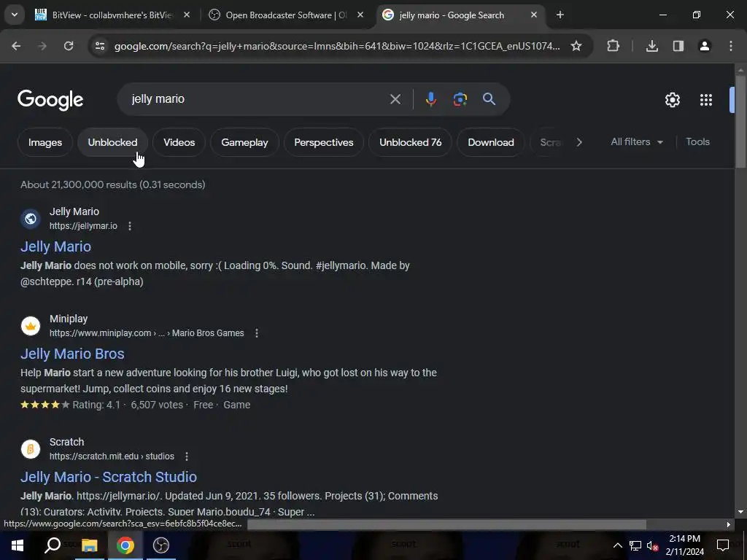Select the Download filter chip
This screenshot has height=560, width=747.
(x=491, y=142)
